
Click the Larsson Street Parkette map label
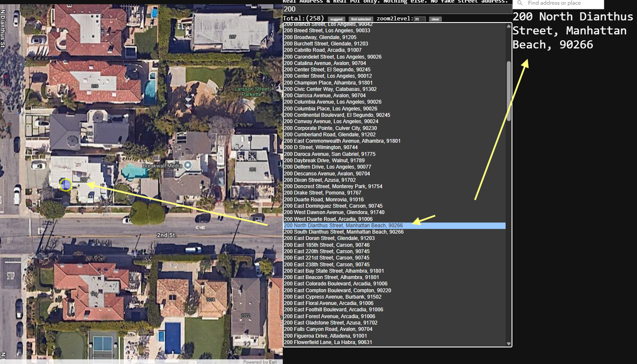[x=252, y=92]
